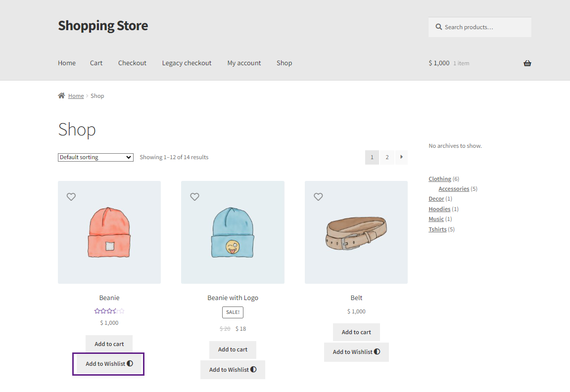Click the Beanie with Logo product title

tap(233, 298)
